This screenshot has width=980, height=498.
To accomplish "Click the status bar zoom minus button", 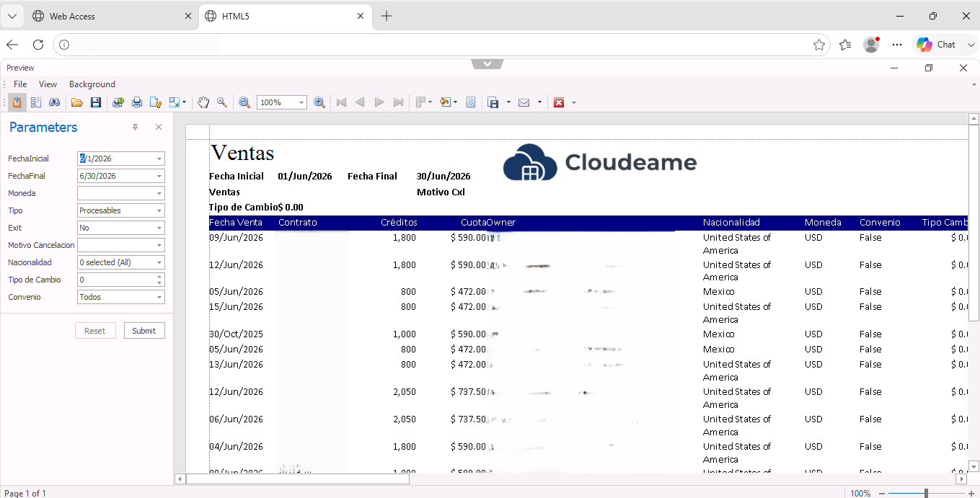I will 881,494.
